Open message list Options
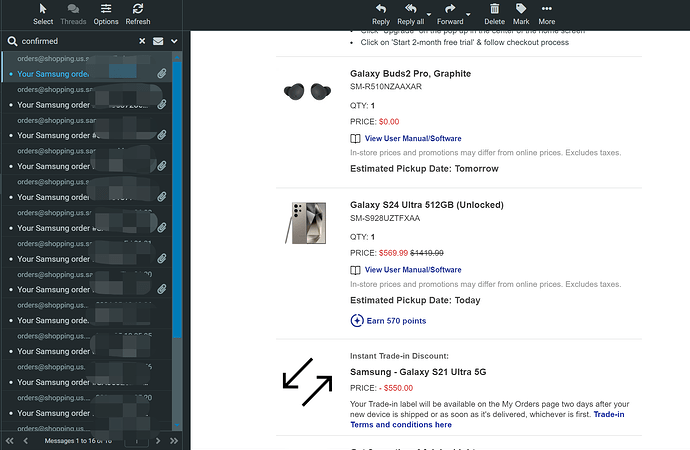Viewport: 690px width, 450px height. point(106,13)
